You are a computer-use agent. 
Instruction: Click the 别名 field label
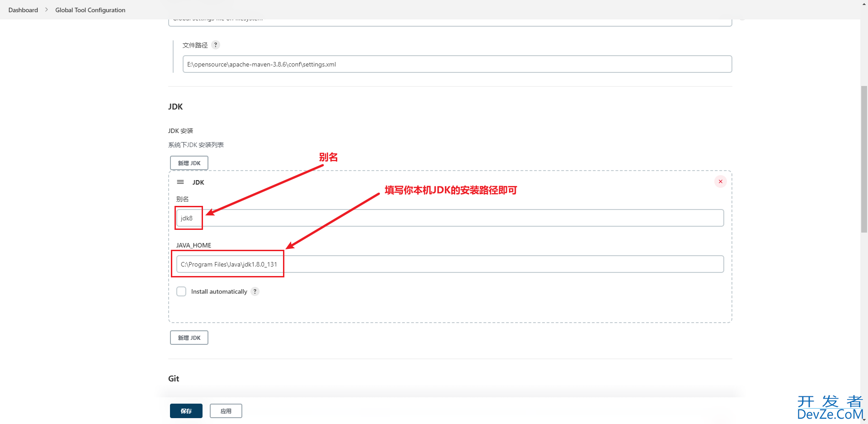pyautogui.click(x=183, y=199)
